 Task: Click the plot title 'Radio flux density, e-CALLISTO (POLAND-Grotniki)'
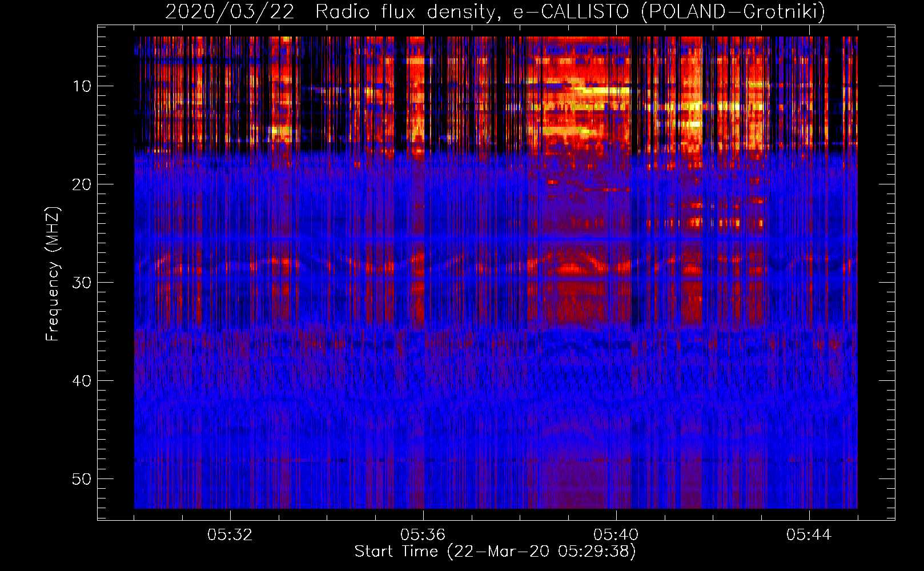(x=570, y=11)
